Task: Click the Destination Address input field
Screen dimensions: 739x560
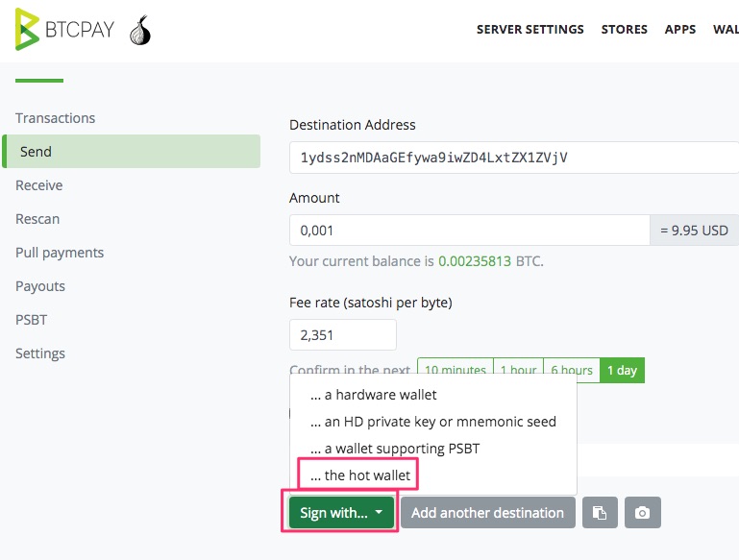Action: (x=514, y=158)
